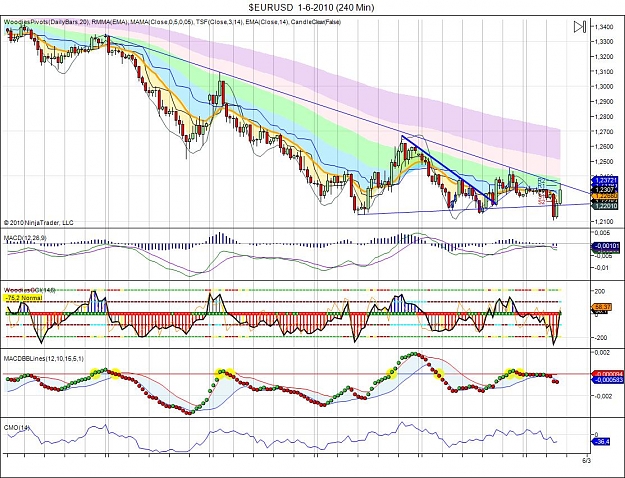Viewport: 625px width, 478px height.
Task: Click the dark green 1,22010 price marker
Action: click(606, 206)
